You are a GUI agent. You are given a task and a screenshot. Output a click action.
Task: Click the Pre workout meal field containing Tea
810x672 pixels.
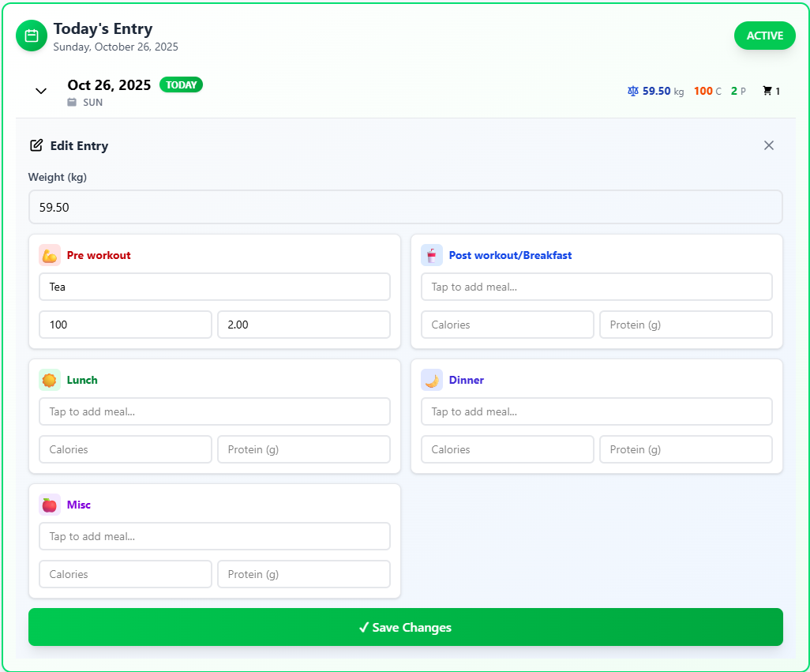click(214, 287)
